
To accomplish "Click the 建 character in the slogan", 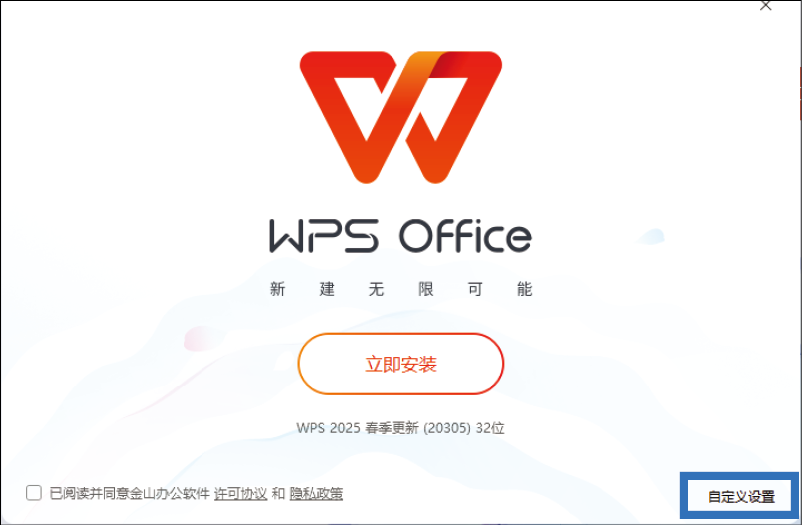I will coord(327,289).
